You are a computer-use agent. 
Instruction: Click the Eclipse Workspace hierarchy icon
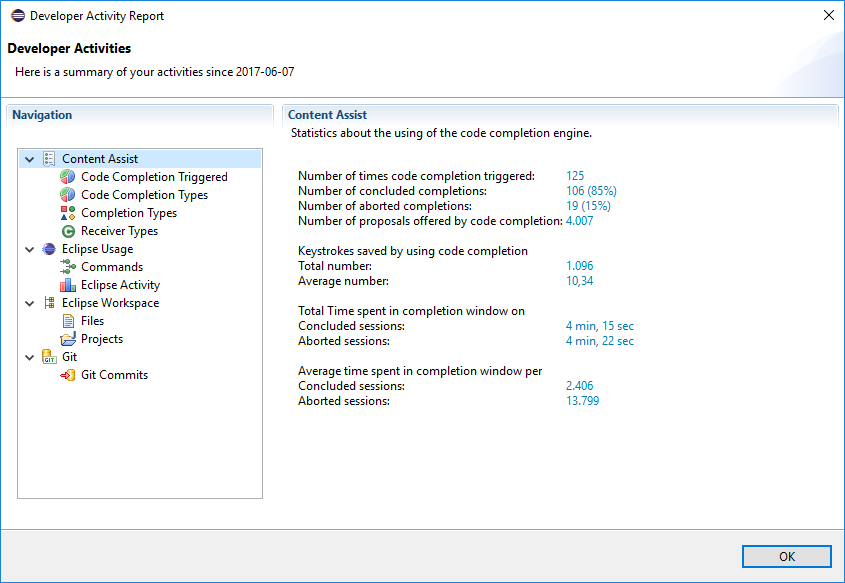[x=49, y=303]
